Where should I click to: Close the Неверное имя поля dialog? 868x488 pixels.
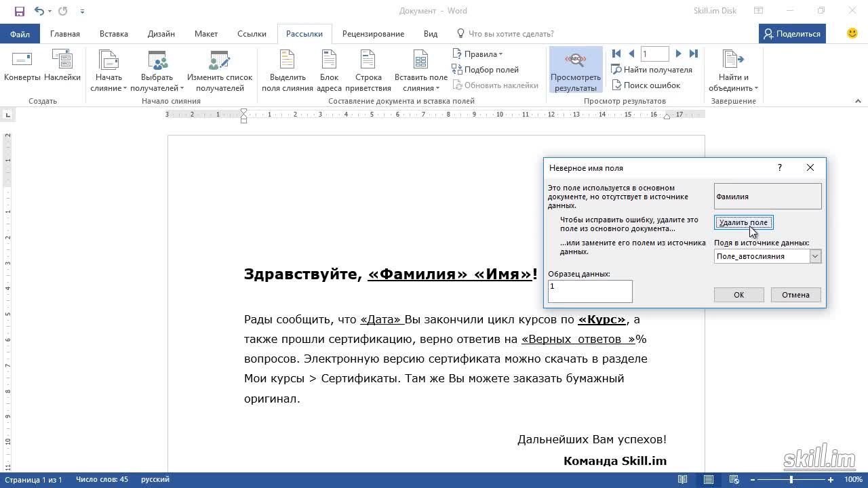810,167
